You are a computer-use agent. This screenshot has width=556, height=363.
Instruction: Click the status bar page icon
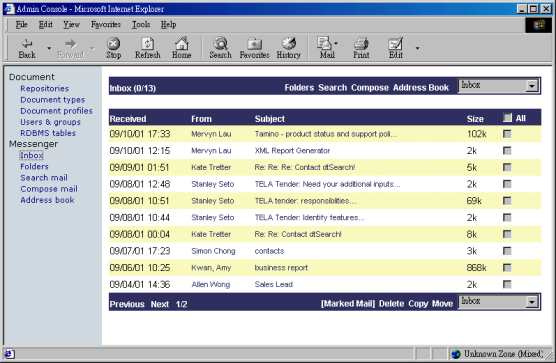[10, 353]
